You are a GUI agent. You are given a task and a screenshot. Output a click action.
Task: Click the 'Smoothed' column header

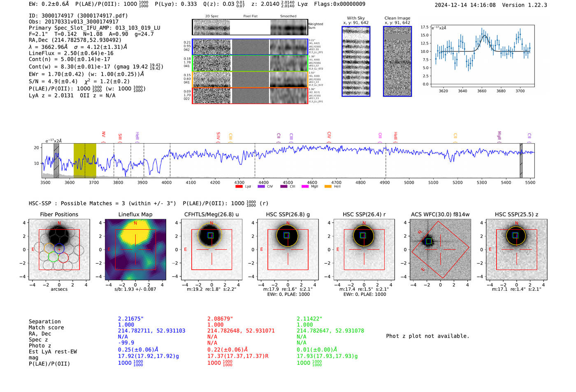coord(288,16)
